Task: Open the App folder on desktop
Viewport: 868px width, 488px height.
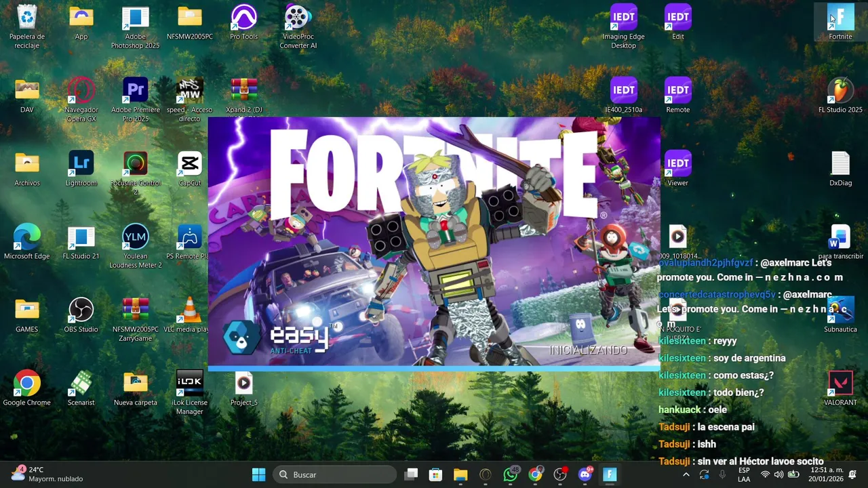Action: [x=81, y=22]
